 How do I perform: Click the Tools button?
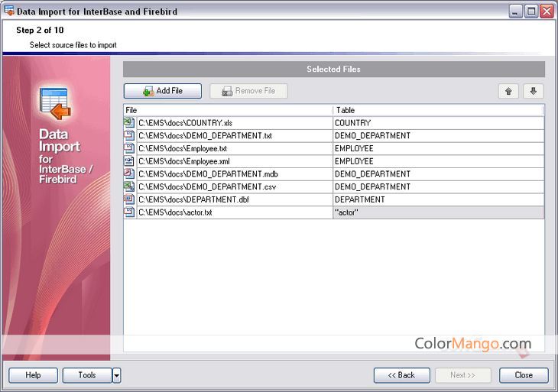click(87, 375)
